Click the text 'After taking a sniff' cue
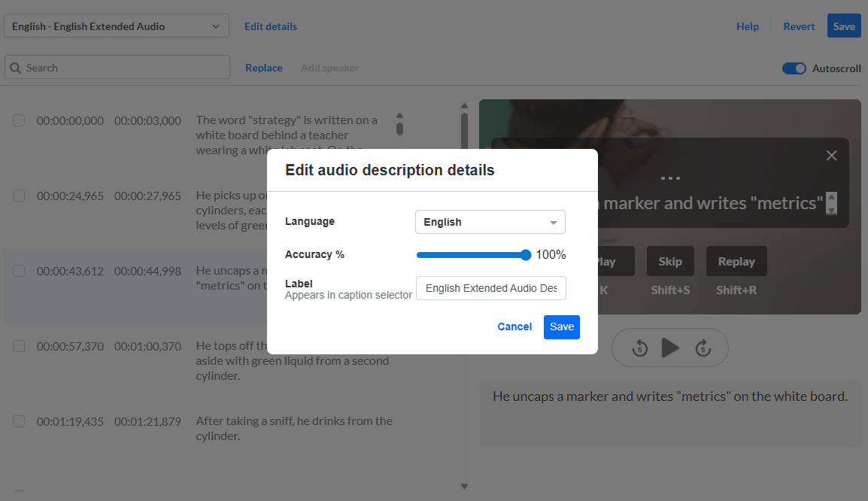The height and width of the screenshot is (501, 868). [x=294, y=429]
